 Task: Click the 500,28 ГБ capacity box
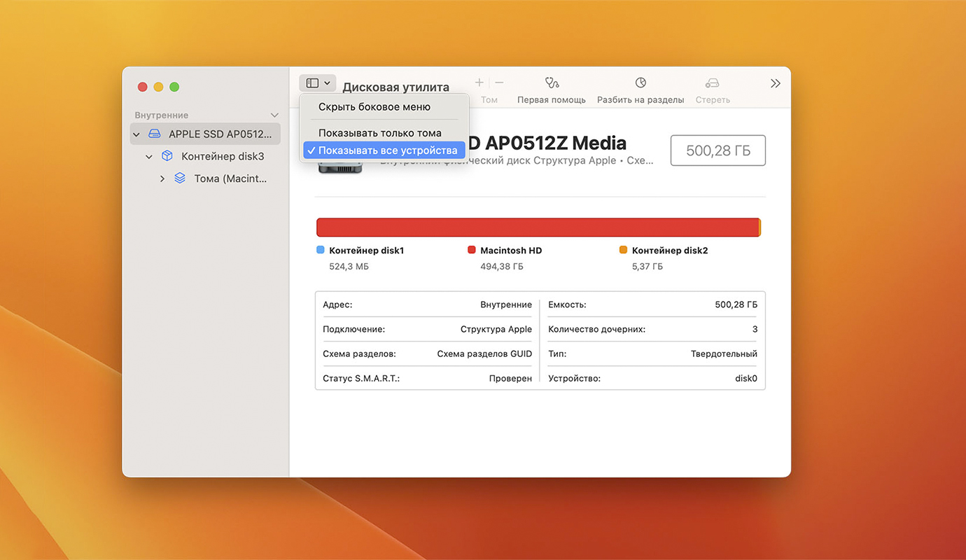718,150
